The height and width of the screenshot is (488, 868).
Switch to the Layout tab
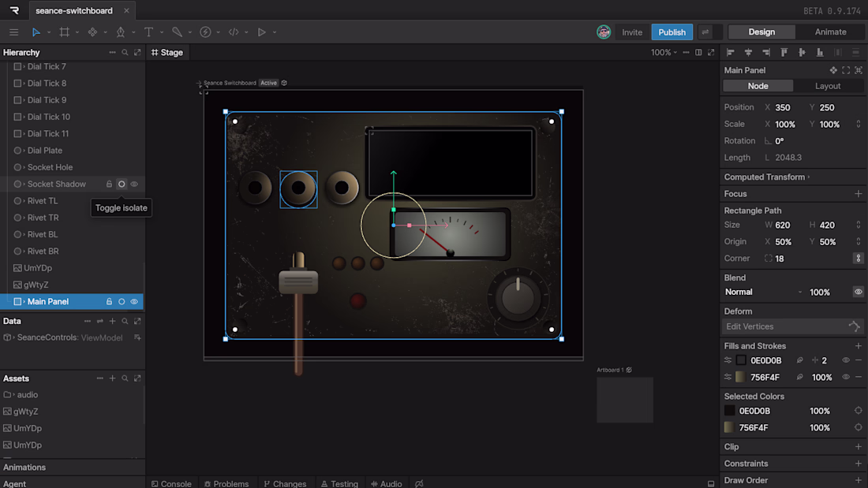click(x=828, y=86)
